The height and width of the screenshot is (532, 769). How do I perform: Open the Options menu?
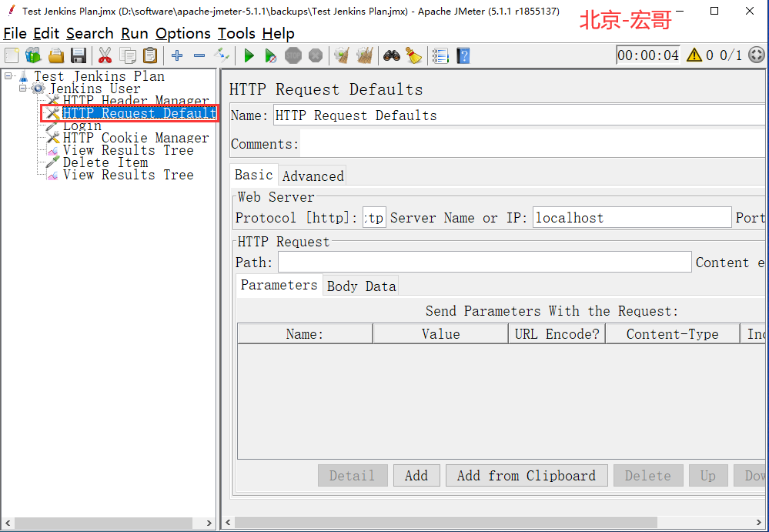183,33
